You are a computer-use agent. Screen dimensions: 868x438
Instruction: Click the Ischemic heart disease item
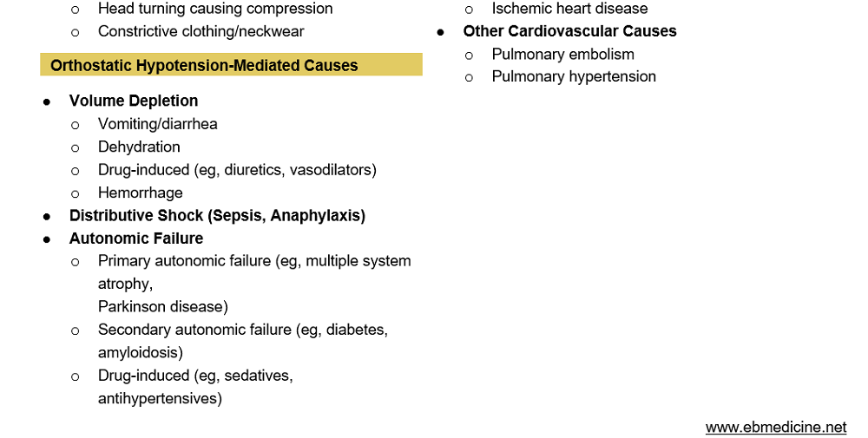tap(569, 9)
